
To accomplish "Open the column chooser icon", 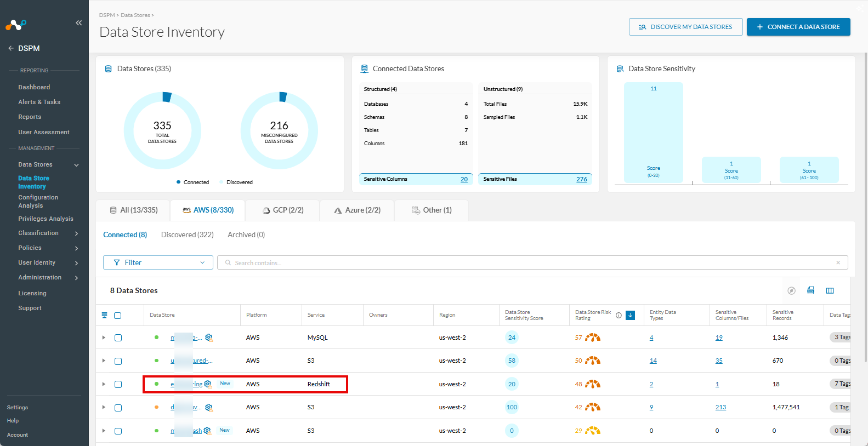I will click(830, 290).
